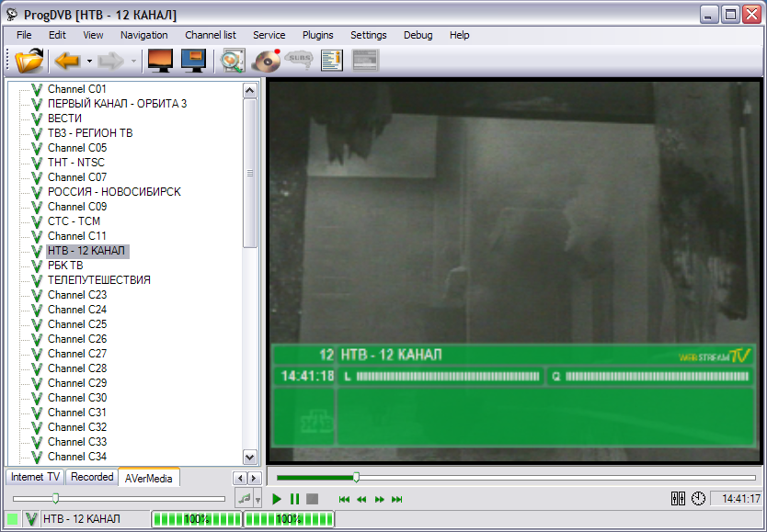Select the СТС - ТСМ channel

[74, 221]
